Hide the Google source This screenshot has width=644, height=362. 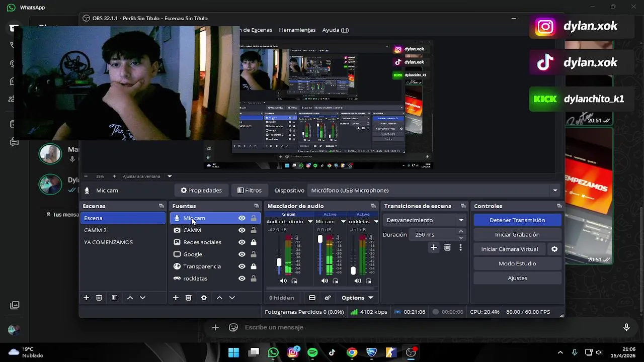(242, 254)
